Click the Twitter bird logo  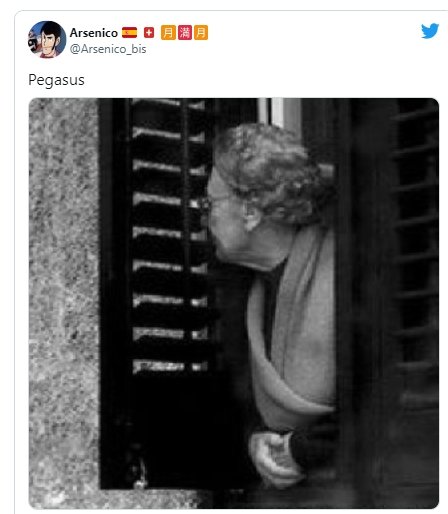[430, 31]
